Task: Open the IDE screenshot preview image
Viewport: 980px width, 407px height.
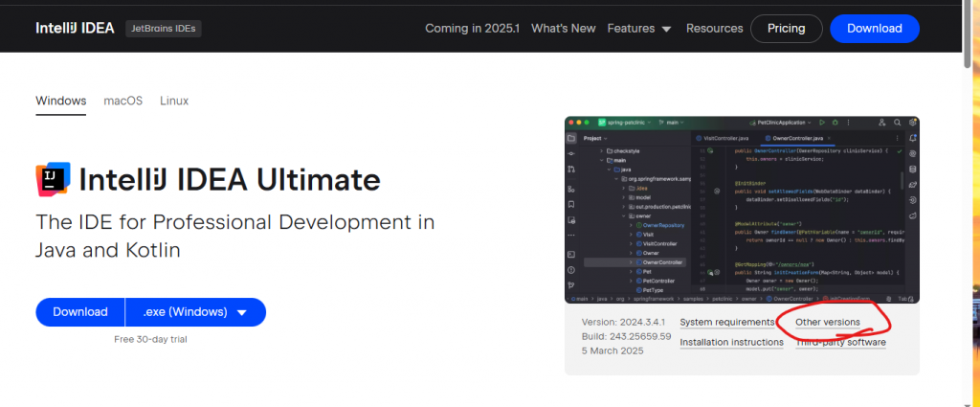Action: click(x=742, y=210)
